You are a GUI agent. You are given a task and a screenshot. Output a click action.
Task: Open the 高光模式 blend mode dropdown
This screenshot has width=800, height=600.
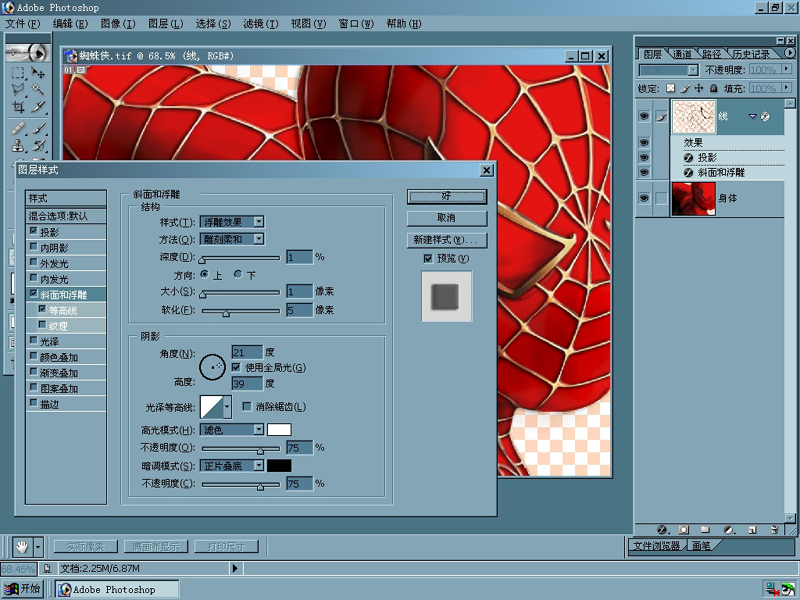click(259, 430)
